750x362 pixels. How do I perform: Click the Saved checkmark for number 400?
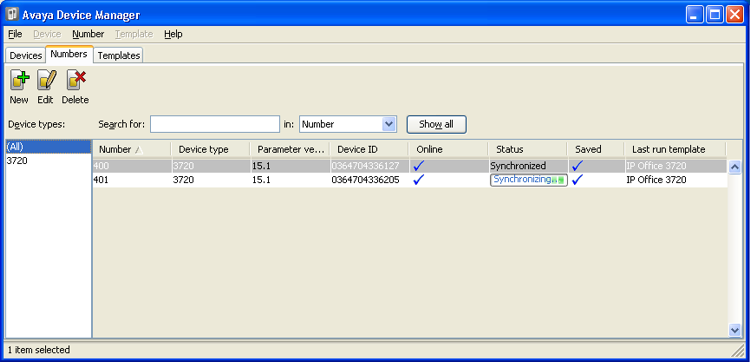[x=578, y=166]
